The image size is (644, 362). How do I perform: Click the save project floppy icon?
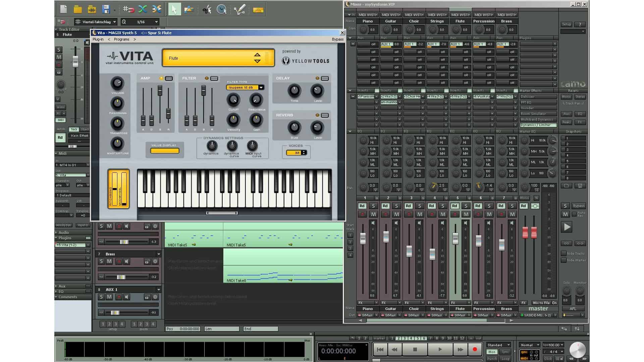click(x=106, y=9)
